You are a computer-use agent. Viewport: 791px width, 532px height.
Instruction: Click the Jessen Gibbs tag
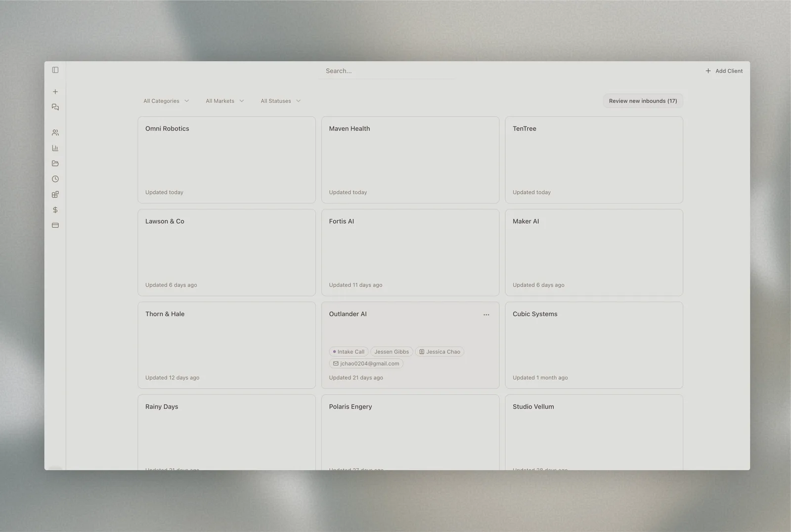click(x=392, y=352)
